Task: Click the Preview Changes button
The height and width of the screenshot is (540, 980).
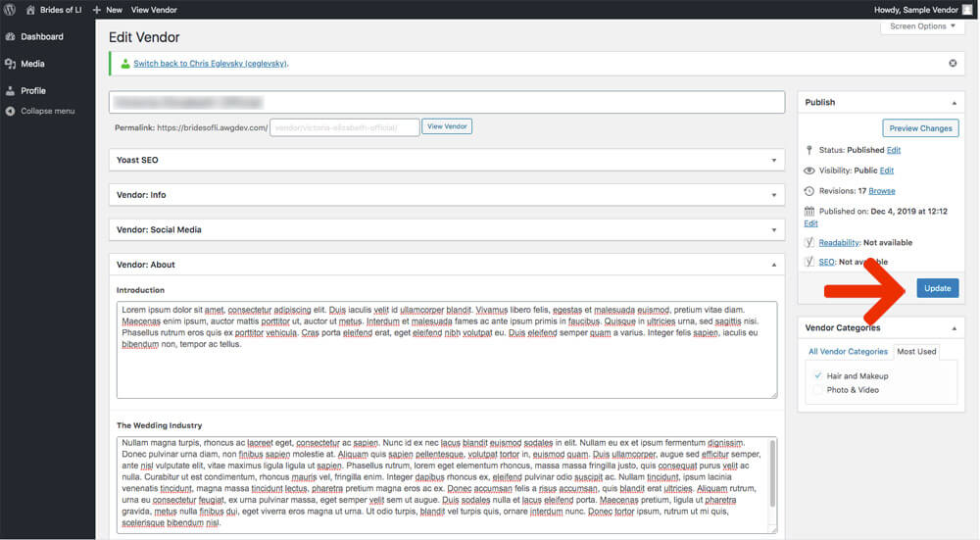Action: 920,128
